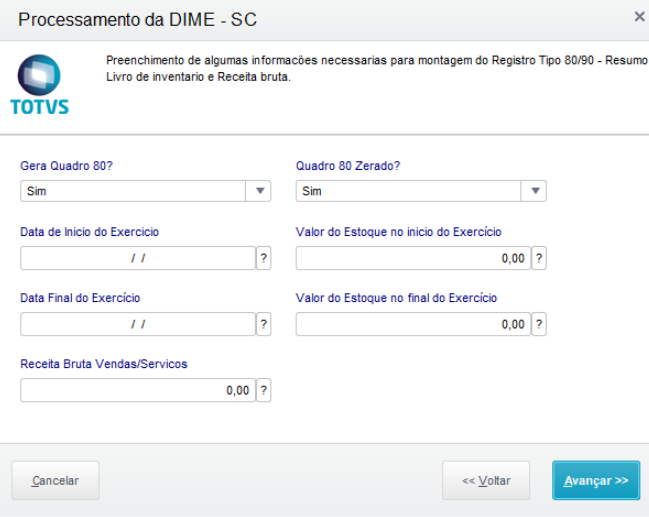Go back with the Voltar button
The width and height of the screenshot is (649, 517).
[486, 481]
